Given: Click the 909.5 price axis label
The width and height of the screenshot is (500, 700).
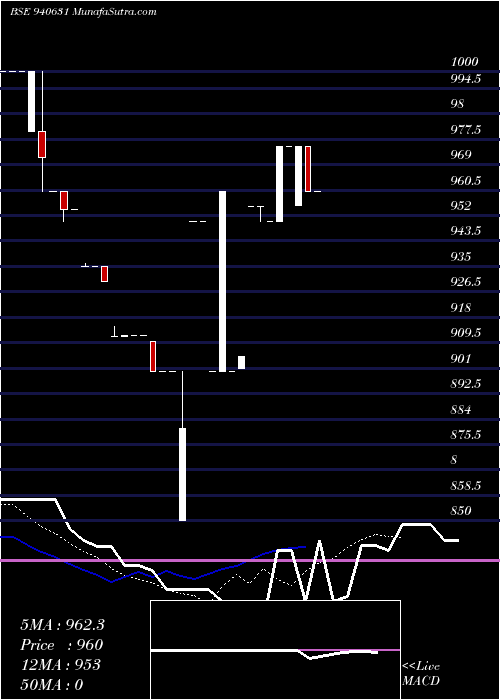Looking at the screenshot, I should tap(466, 333).
